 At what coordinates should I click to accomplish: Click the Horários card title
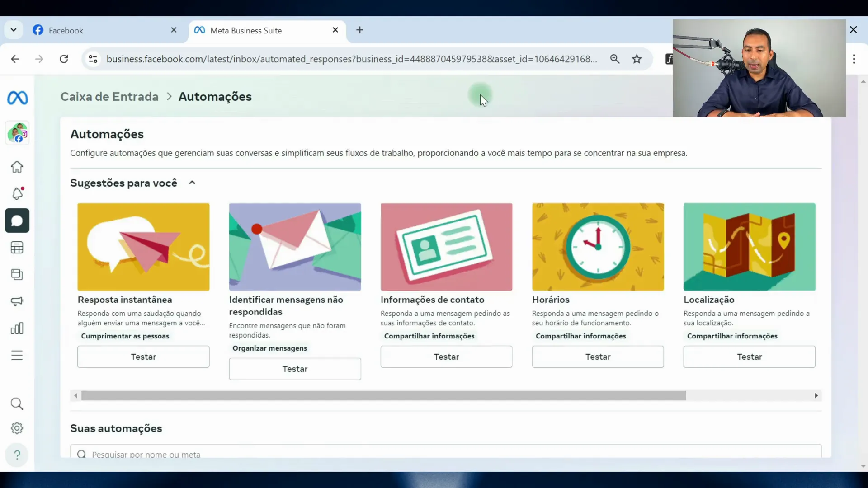(x=551, y=300)
